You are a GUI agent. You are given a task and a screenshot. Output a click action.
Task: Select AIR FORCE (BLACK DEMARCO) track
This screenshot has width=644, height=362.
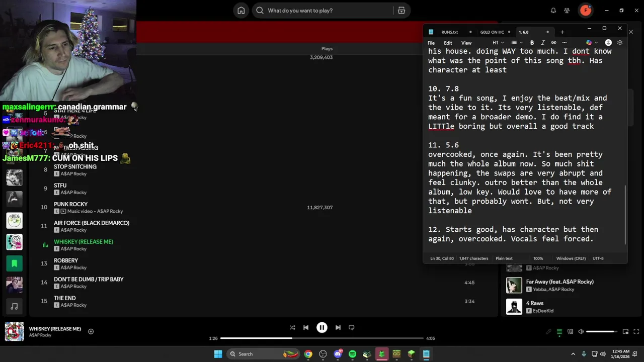pos(92,223)
